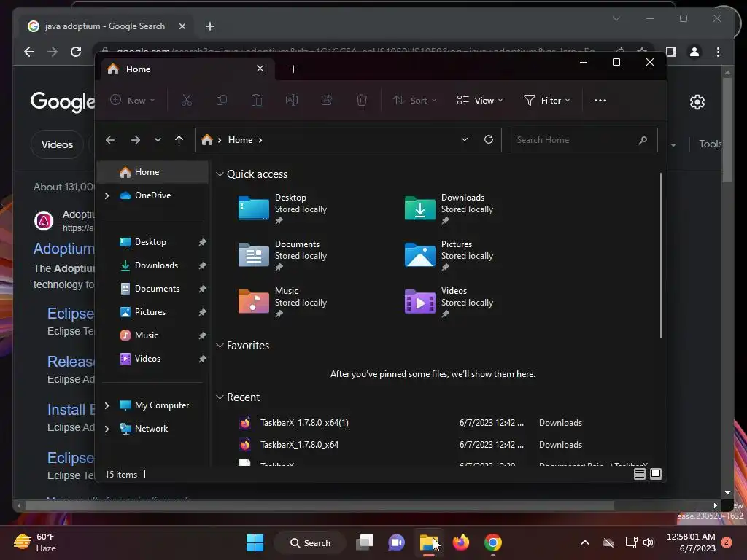
Task: Open the Videos folder tile in Quick access
Action: click(449, 302)
